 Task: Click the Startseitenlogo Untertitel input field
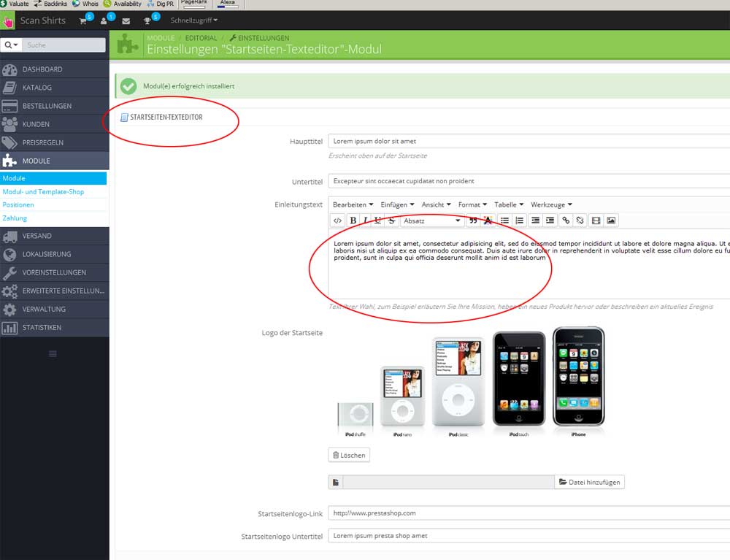(x=529, y=536)
